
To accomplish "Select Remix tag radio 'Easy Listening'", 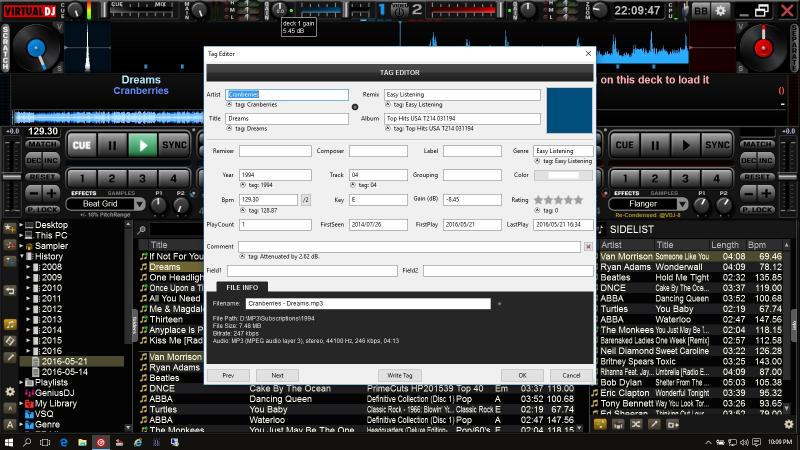I will click(x=388, y=105).
